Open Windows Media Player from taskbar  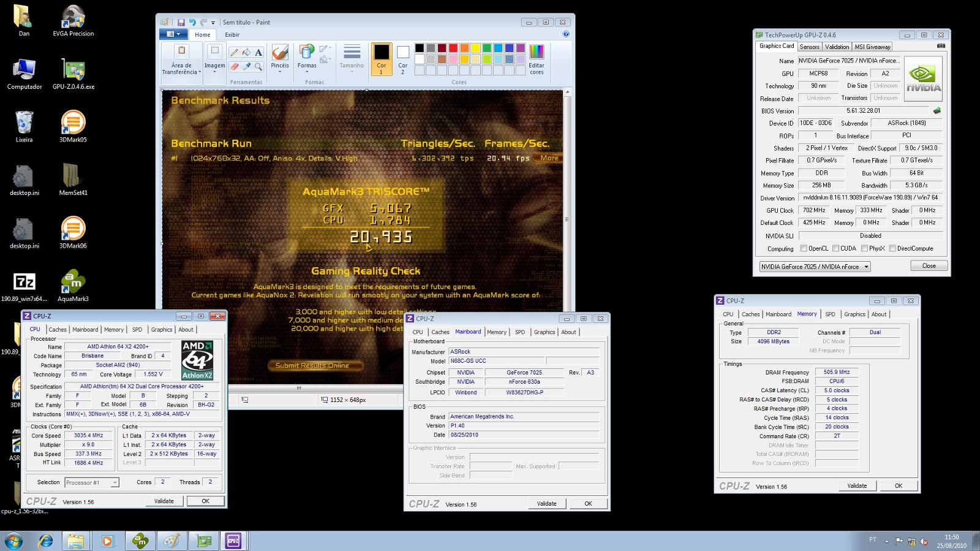point(107,541)
